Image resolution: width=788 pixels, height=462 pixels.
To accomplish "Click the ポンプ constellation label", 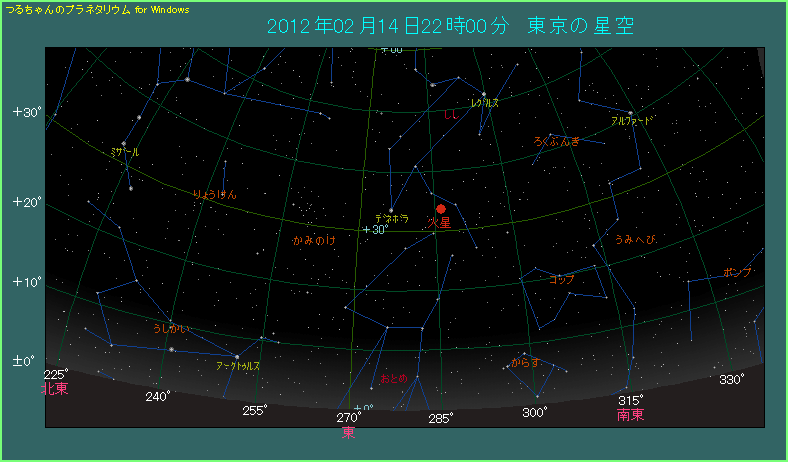I will (x=736, y=272).
